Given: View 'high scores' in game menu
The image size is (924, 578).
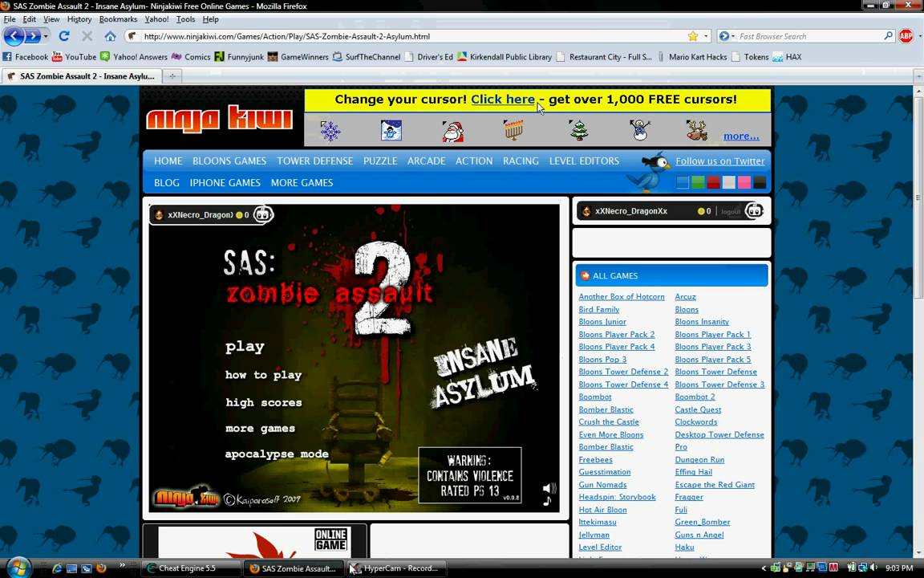Looking at the screenshot, I should [x=263, y=402].
